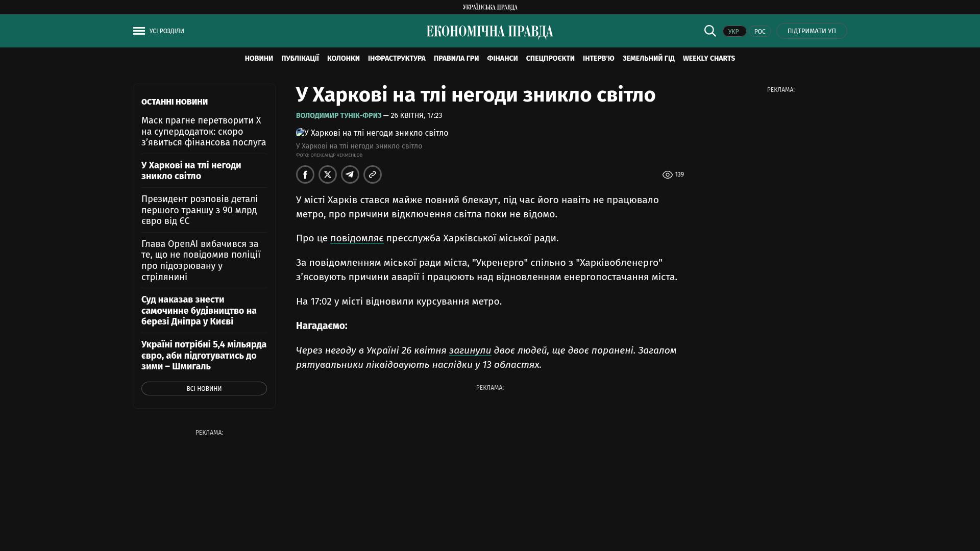Share article via Telegram
Viewport: 980px width, 551px height.
pos(350,174)
